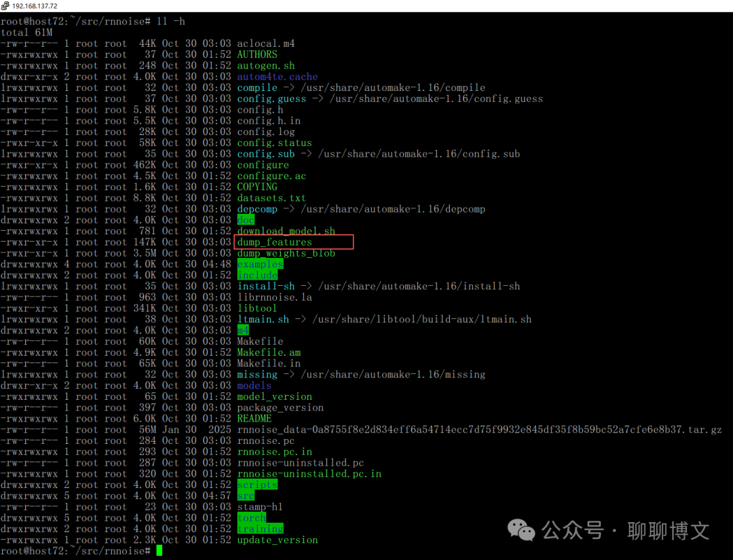
Task: Select the configure executable name
Action: pyautogui.click(x=263, y=165)
